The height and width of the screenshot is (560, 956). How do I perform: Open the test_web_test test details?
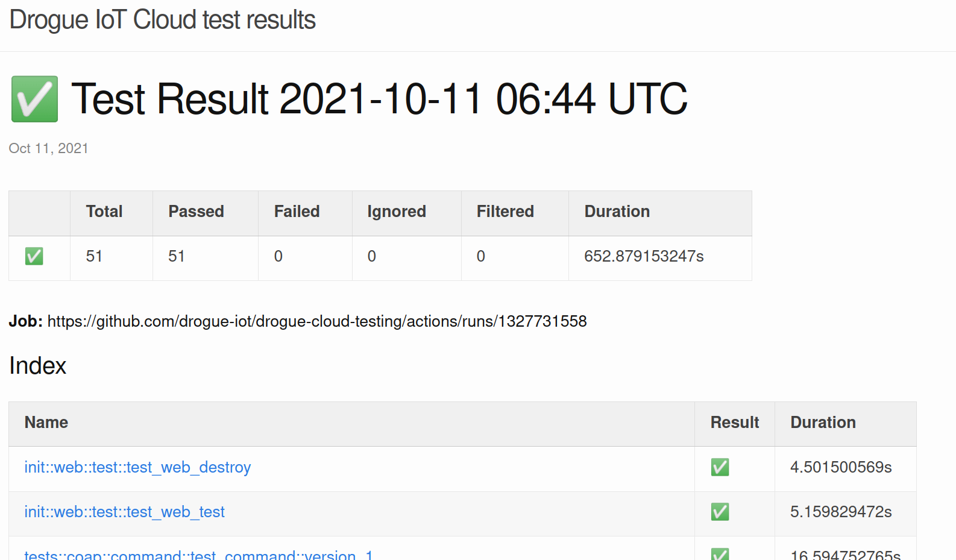pos(124,512)
